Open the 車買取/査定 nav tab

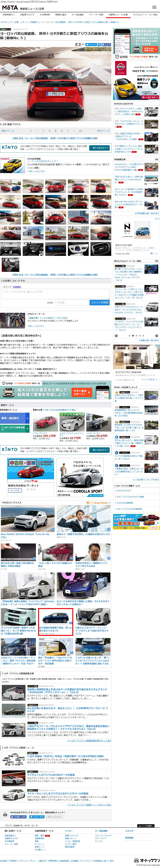61,15
